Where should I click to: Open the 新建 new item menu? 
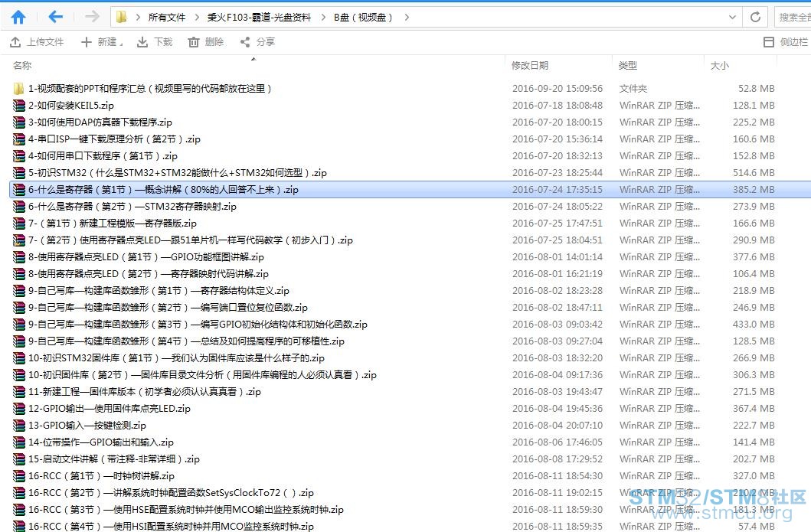[x=102, y=42]
